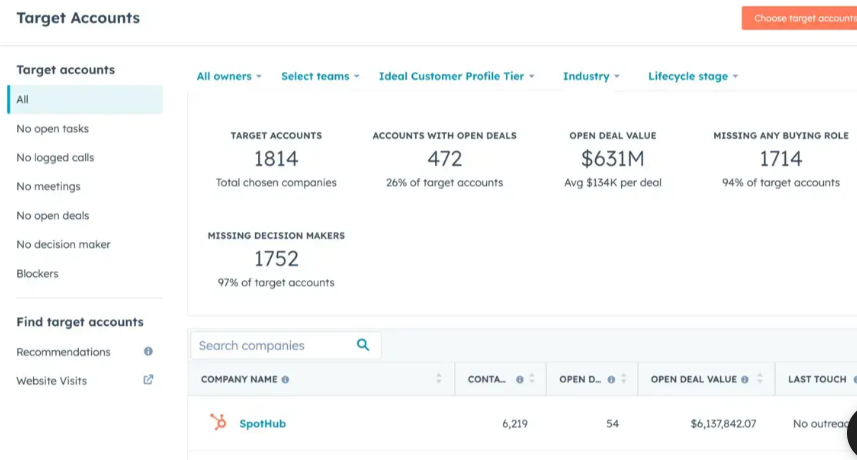Open the SpotHub company link
This screenshot has width=857, height=460.
click(262, 423)
